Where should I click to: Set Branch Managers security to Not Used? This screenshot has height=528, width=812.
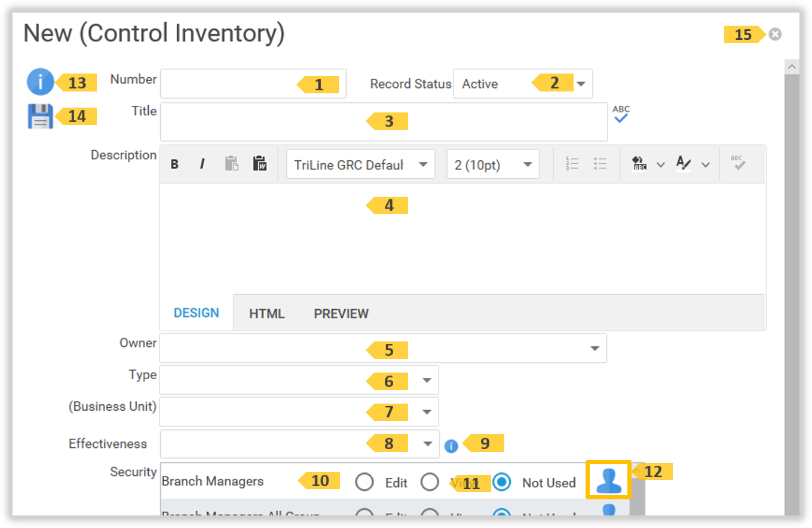[x=502, y=482]
